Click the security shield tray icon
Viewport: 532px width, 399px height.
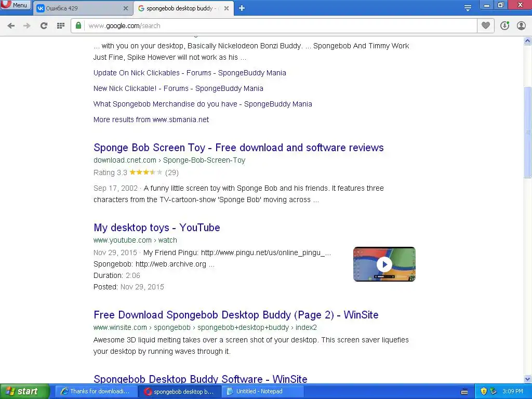point(484,392)
